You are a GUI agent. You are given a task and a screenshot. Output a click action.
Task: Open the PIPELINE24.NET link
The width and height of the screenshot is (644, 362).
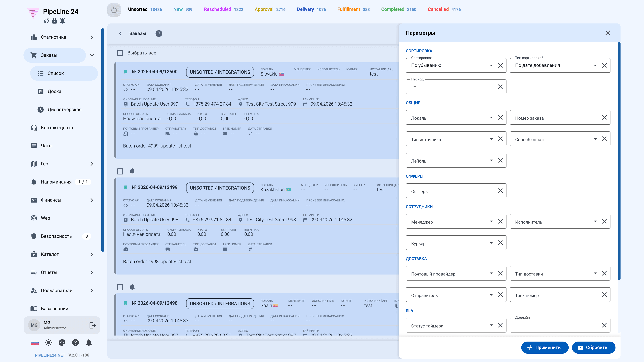click(x=50, y=355)
